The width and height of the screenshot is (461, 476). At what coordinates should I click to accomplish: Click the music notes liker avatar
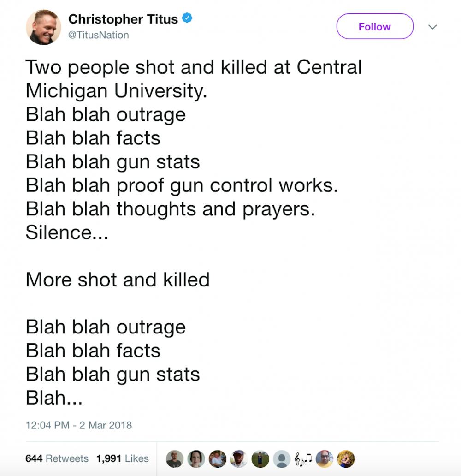click(303, 458)
